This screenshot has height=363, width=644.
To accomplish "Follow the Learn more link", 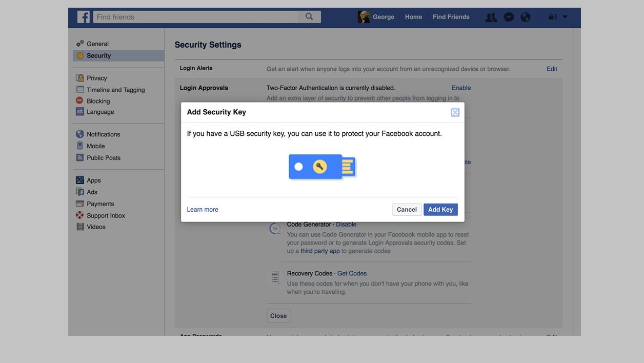I will tap(203, 210).
